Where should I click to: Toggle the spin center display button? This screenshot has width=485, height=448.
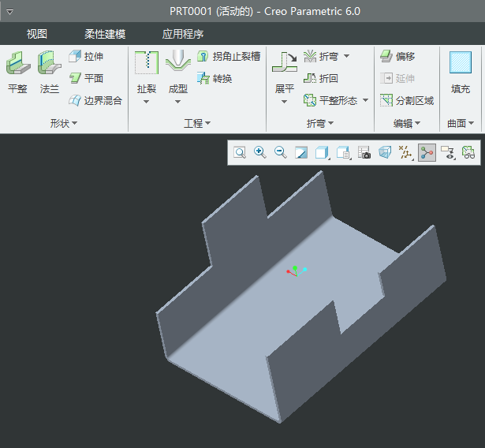tap(427, 152)
